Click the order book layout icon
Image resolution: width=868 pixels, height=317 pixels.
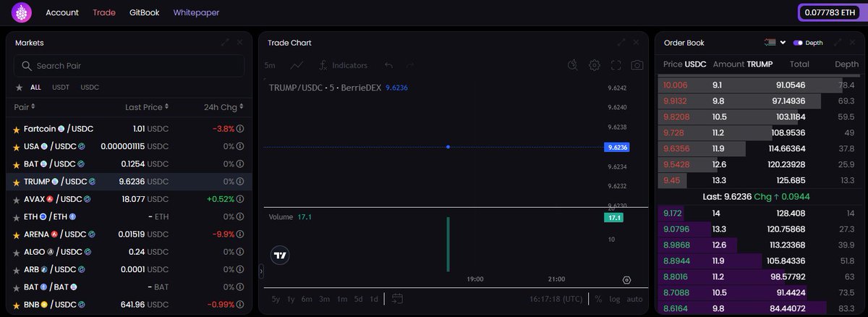pyautogui.click(x=770, y=43)
